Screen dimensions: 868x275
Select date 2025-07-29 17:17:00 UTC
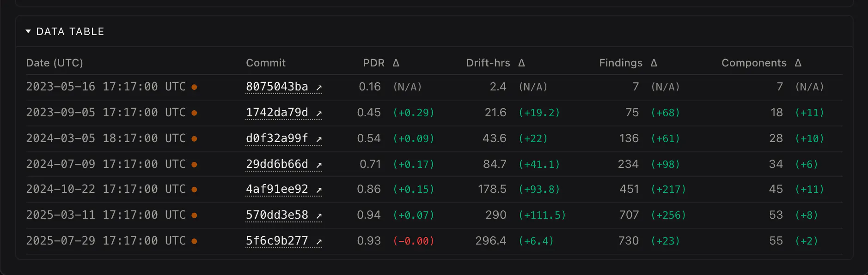(106, 241)
